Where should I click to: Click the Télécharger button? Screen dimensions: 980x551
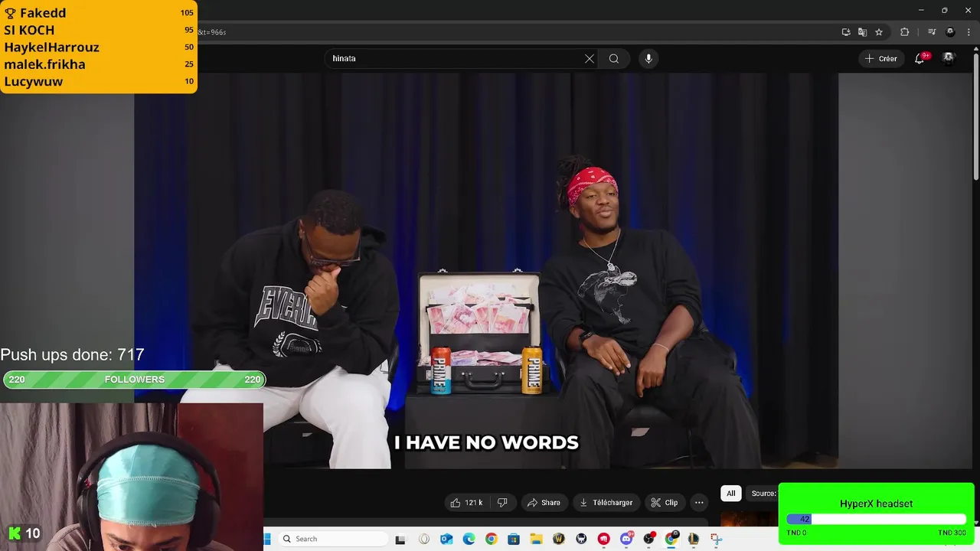(x=606, y=503)
